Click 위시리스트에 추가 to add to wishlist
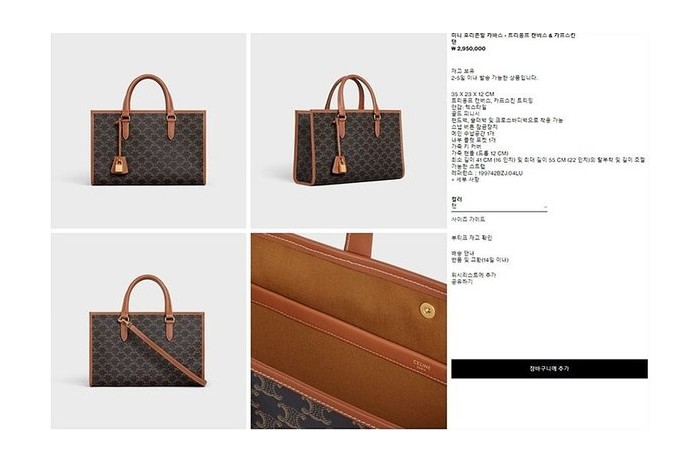Screen dimensions: 700x463 pyautogui.click(x=473, y=275)
